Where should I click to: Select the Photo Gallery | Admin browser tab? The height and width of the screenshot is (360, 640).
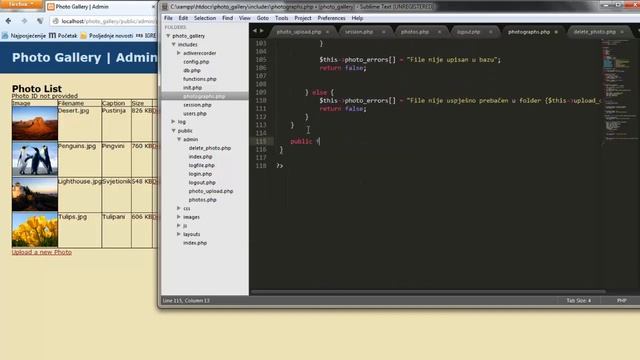tap(100, 7)
